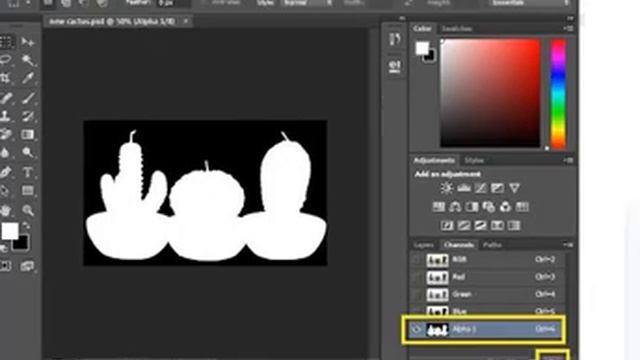Add a Color Lookup adjustment
This screenshot has width=640, height=360.
click(x=522, y=207)
